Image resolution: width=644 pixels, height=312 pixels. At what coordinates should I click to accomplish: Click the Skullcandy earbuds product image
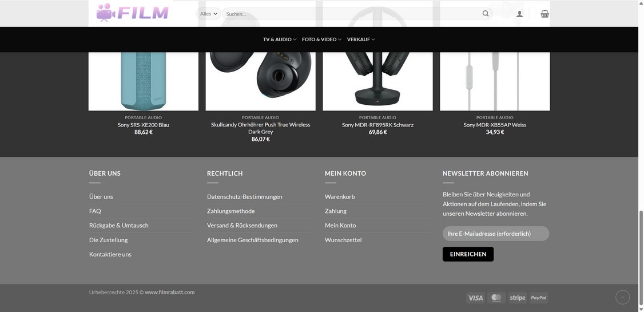260,81
